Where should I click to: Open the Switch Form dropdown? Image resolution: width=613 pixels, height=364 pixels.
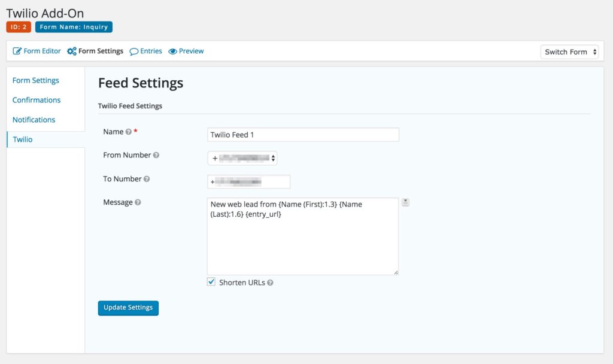(570, 52)
